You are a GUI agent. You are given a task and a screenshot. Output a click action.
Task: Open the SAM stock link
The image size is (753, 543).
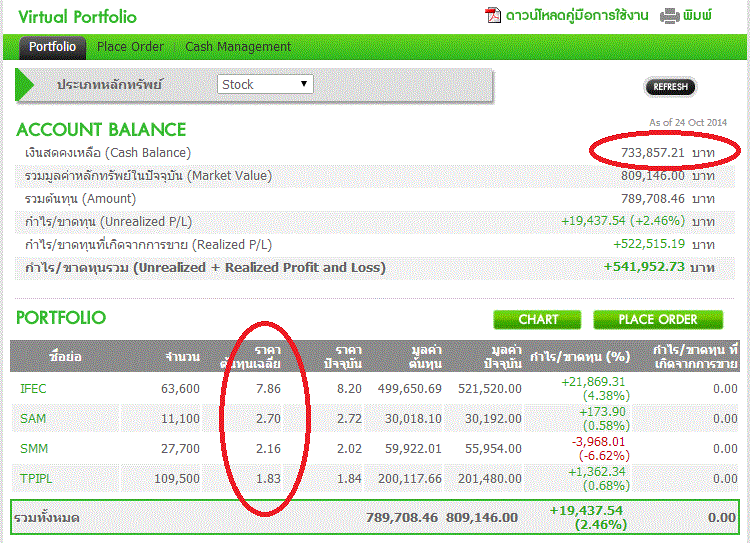[33, 419]
